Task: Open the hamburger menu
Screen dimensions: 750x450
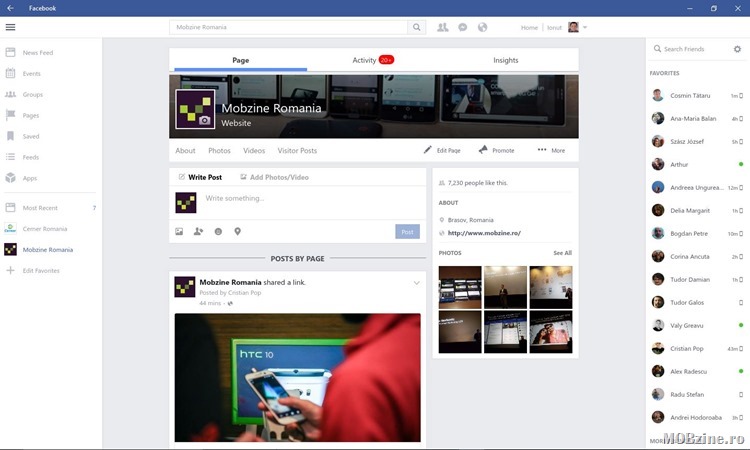Action: click(10, 27)
